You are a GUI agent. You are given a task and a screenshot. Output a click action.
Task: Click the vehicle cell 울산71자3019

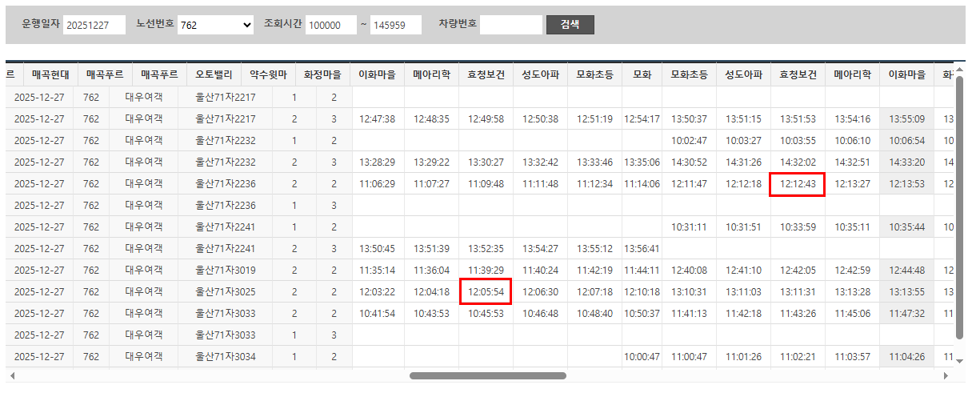point(226,271)
